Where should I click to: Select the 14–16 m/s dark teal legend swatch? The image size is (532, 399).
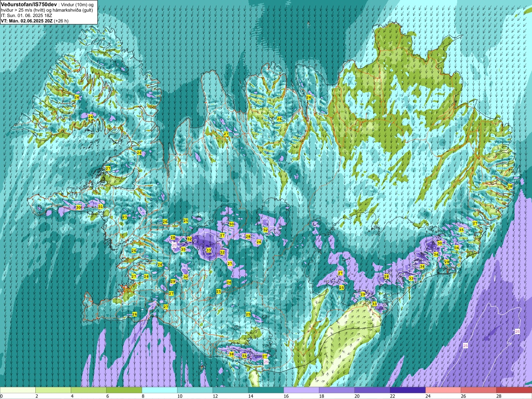coord(266,390)
